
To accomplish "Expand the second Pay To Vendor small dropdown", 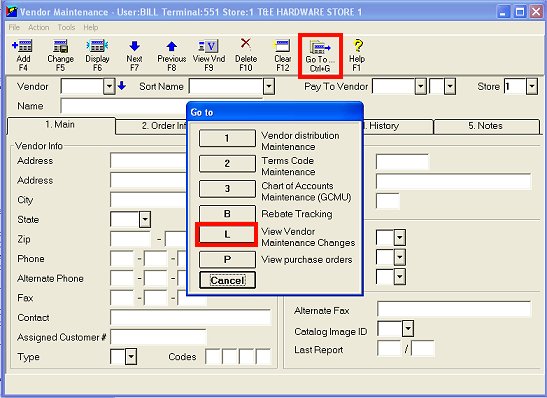I will tap(450, 86).
